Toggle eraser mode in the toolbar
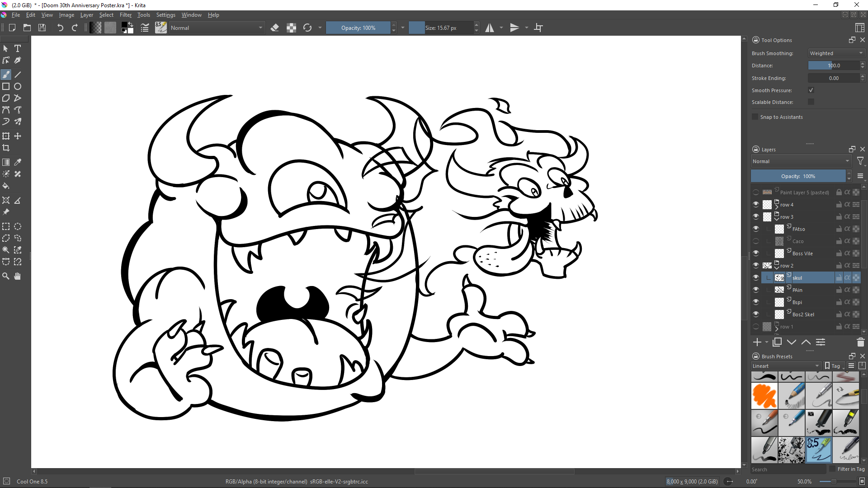This screenshot has width=868, height=488. tap(274, 28)
